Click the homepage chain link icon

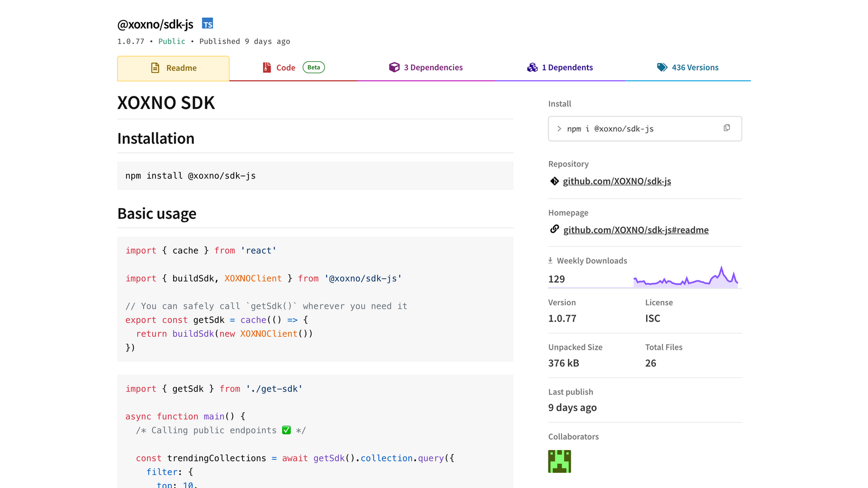coord(554,229)
